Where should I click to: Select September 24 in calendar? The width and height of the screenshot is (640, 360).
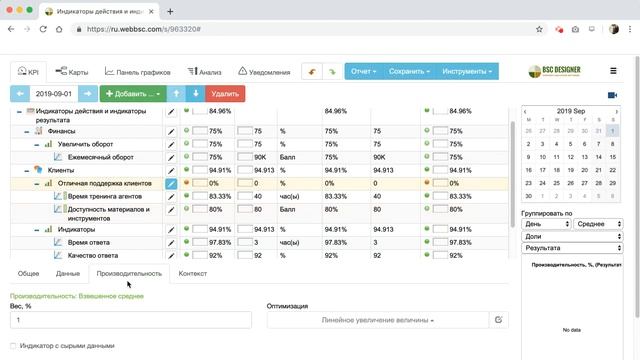click(542, 183)
